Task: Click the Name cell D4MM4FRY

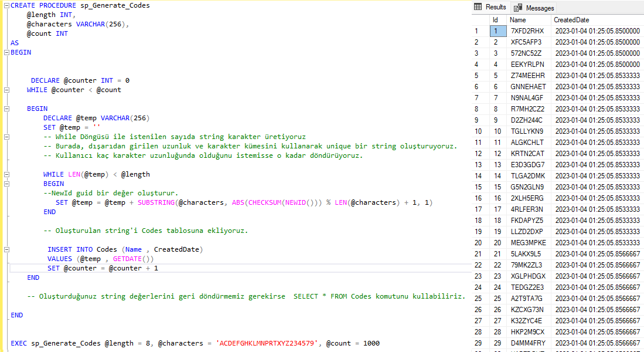Action: click(x=528, y=343)
